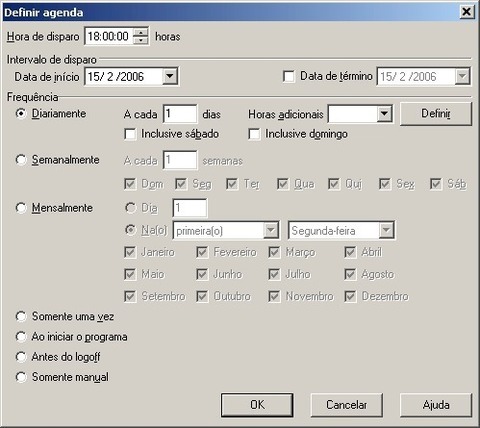Click the Hora de disparo time field
480x428 pixels.
(x=109, y=36)
